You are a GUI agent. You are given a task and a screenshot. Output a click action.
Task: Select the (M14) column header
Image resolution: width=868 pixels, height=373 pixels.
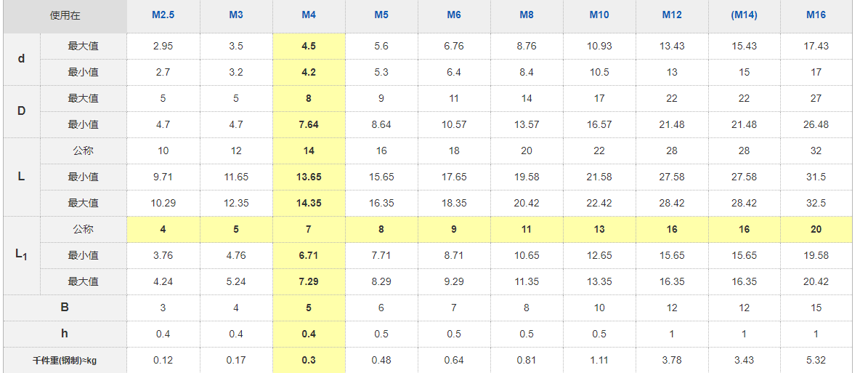744,15
